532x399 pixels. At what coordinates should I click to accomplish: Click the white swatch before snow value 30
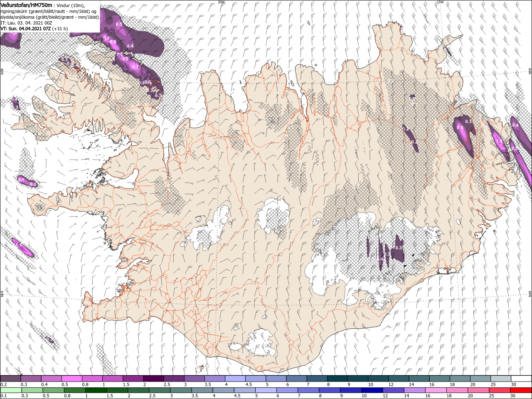[x=521, y=379]
